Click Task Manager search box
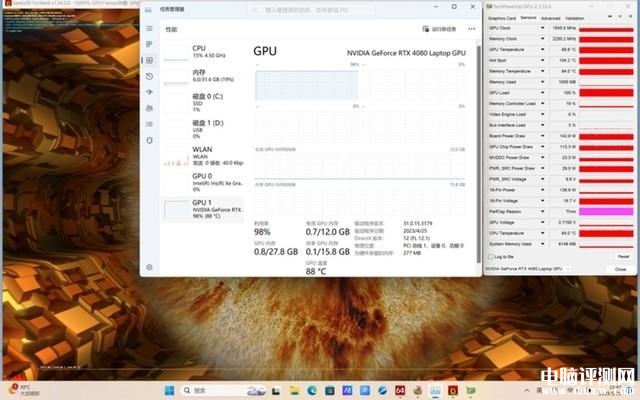 [311, 10]
